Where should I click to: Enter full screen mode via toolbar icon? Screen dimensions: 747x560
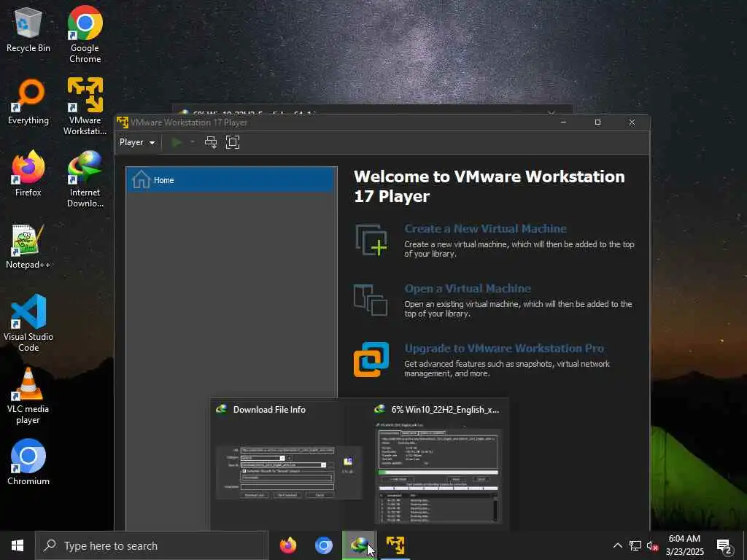coord(233,142)
